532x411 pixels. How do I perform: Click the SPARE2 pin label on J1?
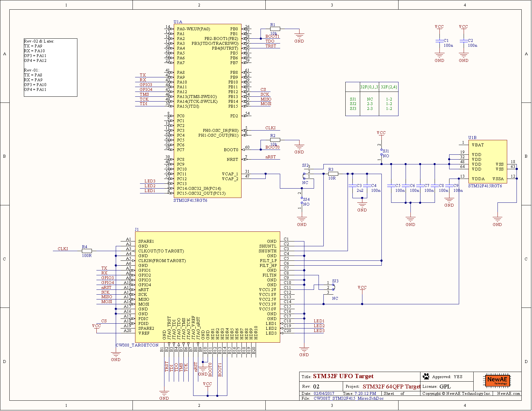click(146, 328)
